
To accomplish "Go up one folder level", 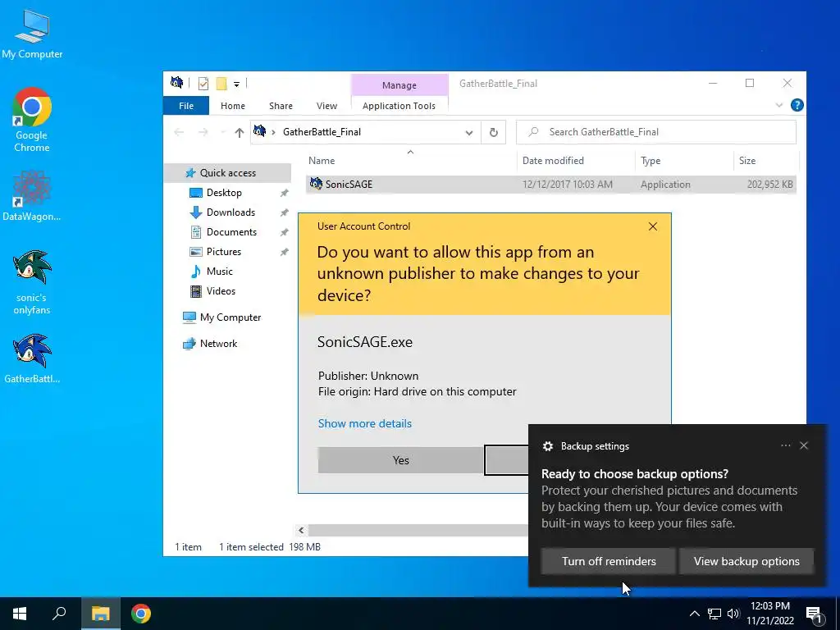I will pyautogui.click(x=239, y=132).
